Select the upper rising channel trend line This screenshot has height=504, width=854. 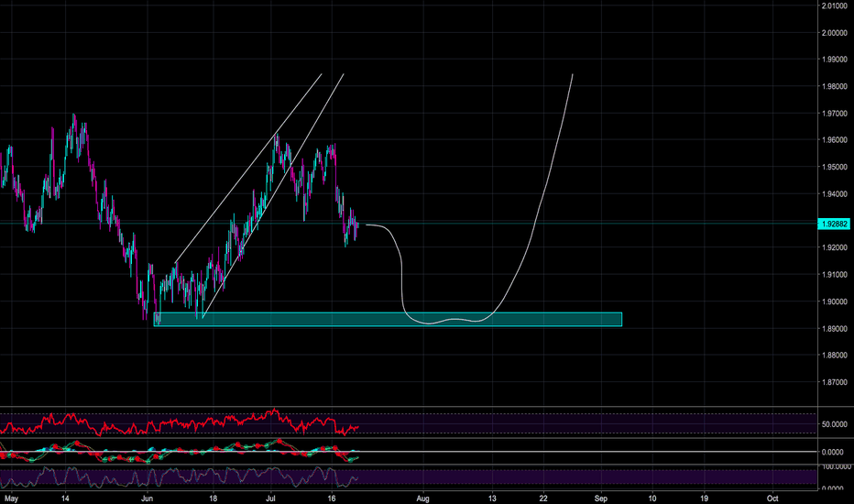[x=248, y=168]
